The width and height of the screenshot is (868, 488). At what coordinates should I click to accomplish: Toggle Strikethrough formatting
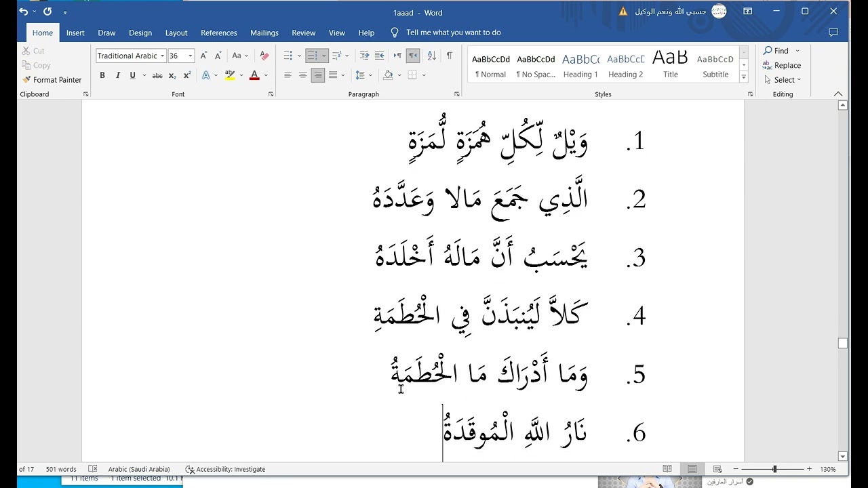pyautogui.click(x=157, y=75)
